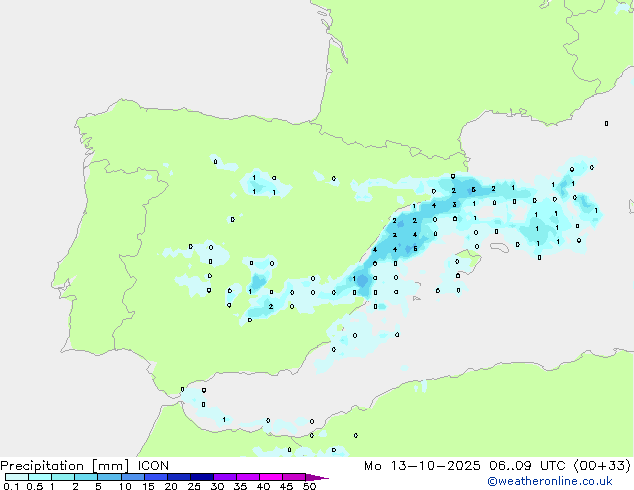The width and height of the screenshot is (634, 490).
Task: Click the Precipitation [mm] ICON title
Action: tap(85, 466)
